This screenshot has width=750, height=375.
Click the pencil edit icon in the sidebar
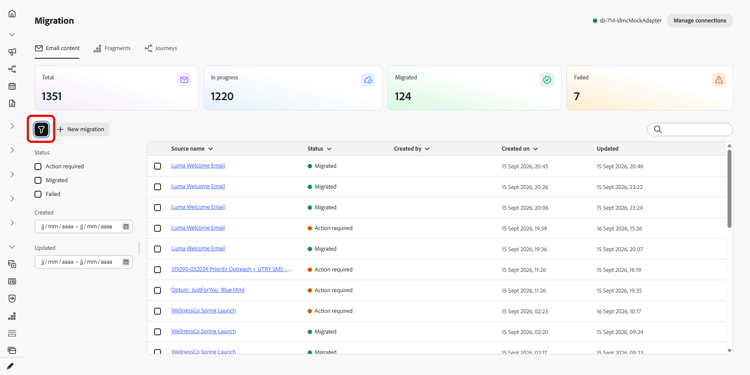(x=11, y=366)
